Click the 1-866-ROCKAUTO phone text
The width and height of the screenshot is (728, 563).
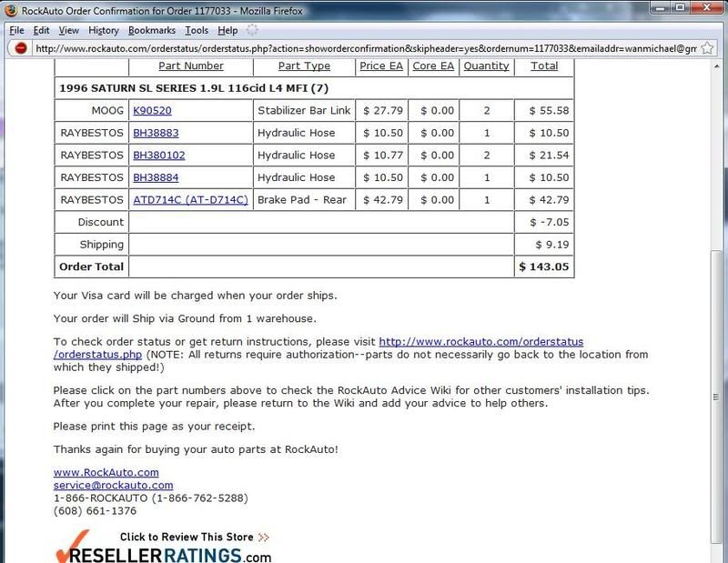[151, 498]
